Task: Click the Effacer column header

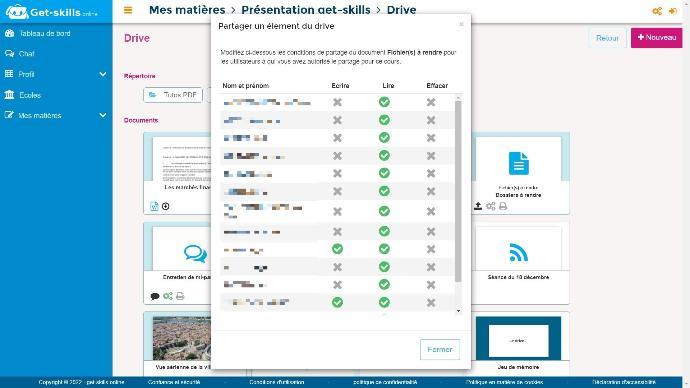Action: tap(437, 86)
